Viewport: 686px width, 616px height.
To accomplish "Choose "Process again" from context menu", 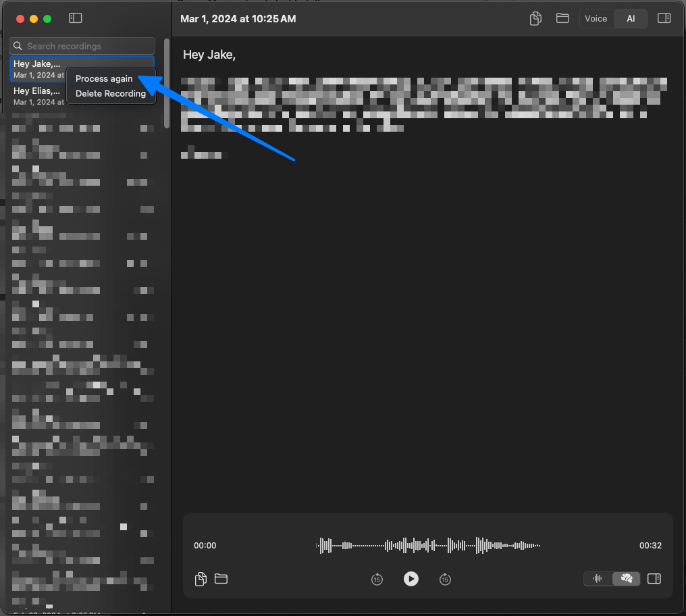I will tap(104, 79).
